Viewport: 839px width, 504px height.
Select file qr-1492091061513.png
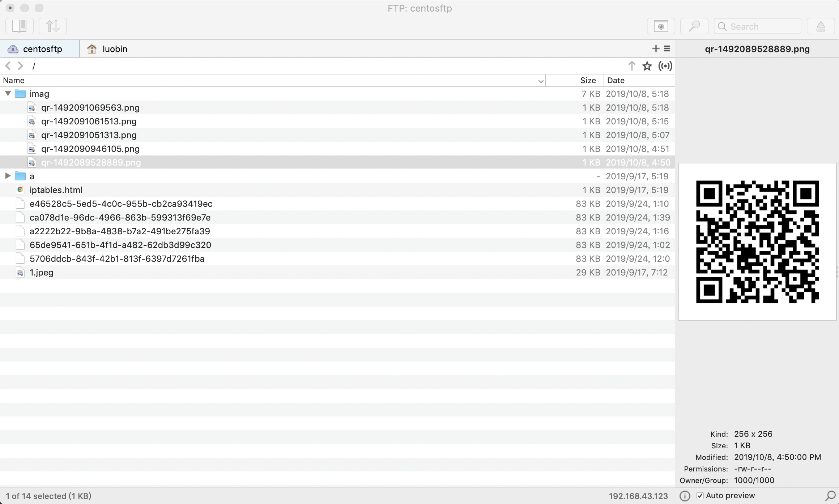(x=89, y=121)
